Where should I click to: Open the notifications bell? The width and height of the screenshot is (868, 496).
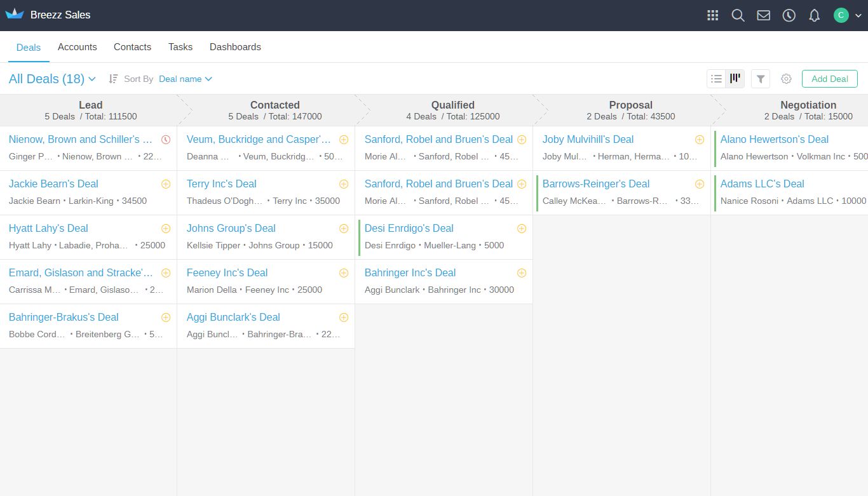pos(814,15)
